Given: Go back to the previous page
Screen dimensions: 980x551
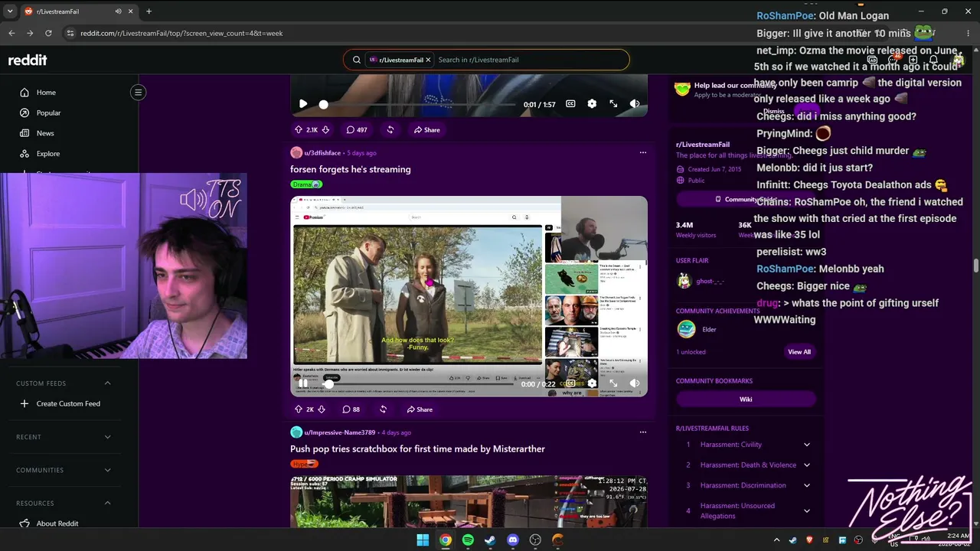Looking at the screenshot, I should point(11,33).
